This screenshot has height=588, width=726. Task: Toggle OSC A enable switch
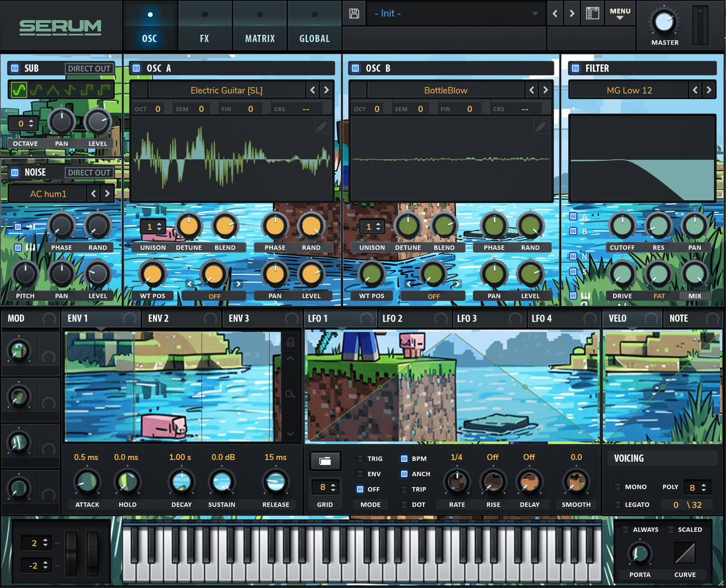pyautogui.click(x=135, y=68)
